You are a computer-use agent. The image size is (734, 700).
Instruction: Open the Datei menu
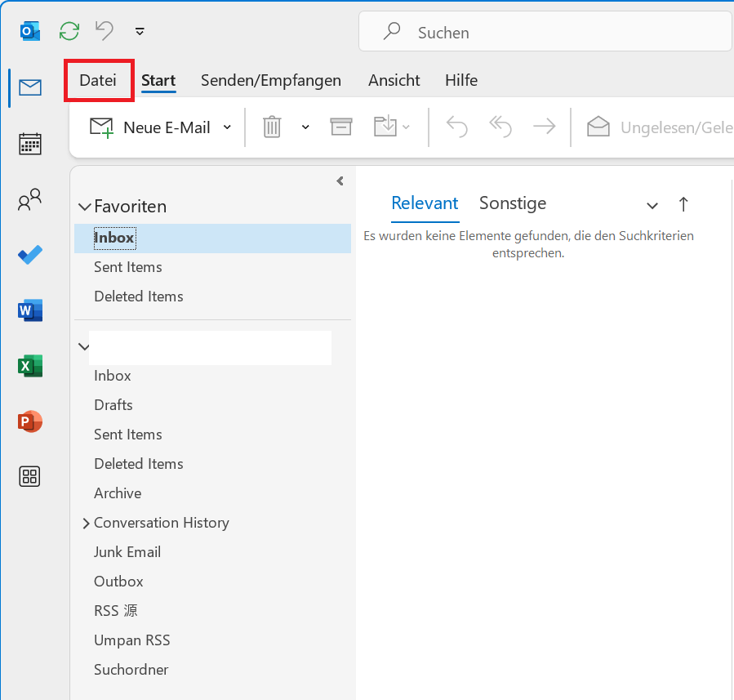click(x=98, y=80)
